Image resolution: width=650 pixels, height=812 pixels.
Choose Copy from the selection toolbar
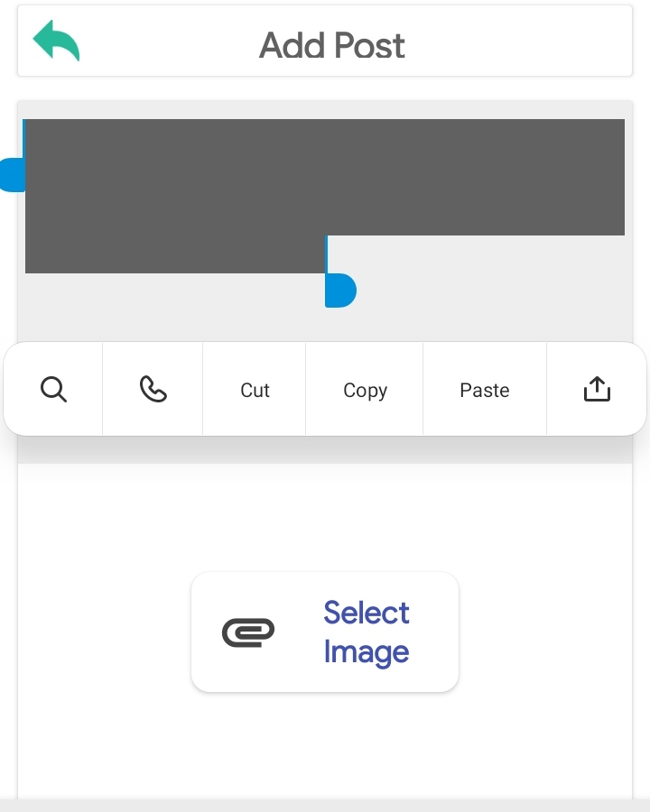(x=365, y=390)
